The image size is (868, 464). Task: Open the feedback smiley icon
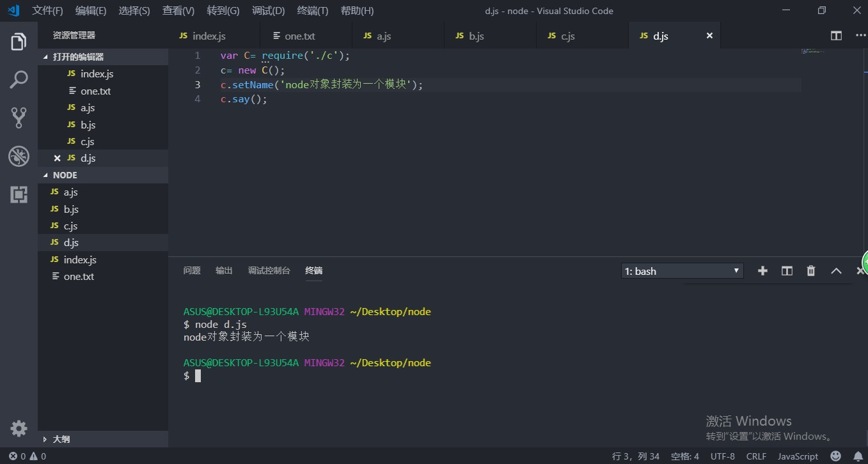click(835, 456)
